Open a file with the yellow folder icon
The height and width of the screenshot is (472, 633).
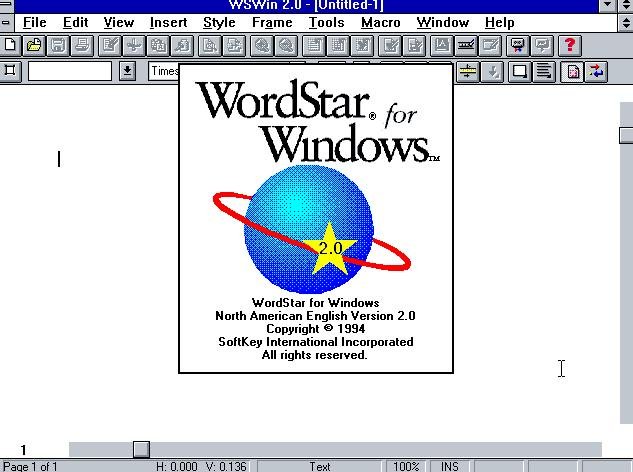[x=34, y=45]
